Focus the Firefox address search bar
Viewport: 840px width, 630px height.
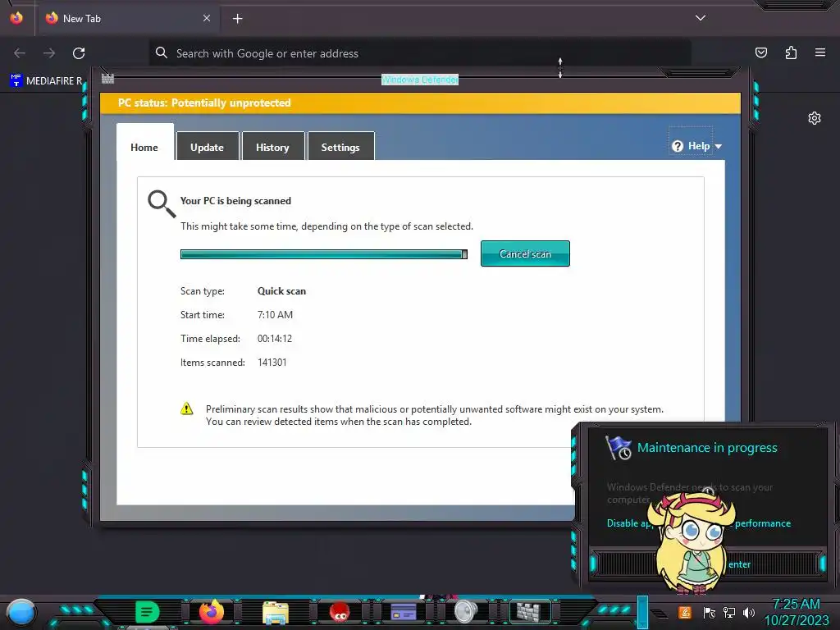(420, 53)
